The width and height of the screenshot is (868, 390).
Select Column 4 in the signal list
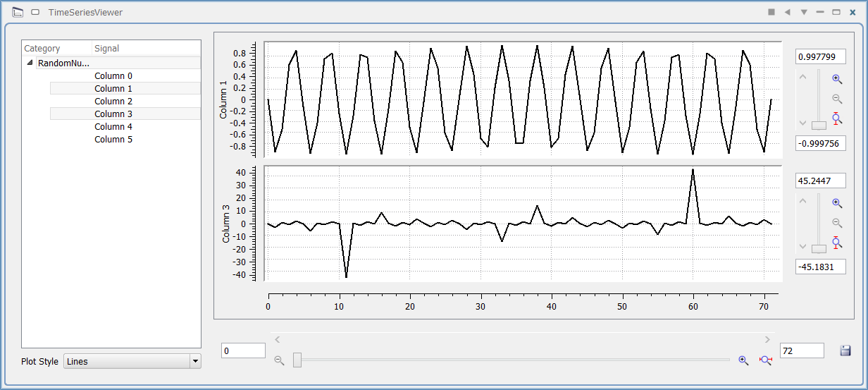point(113,126)
